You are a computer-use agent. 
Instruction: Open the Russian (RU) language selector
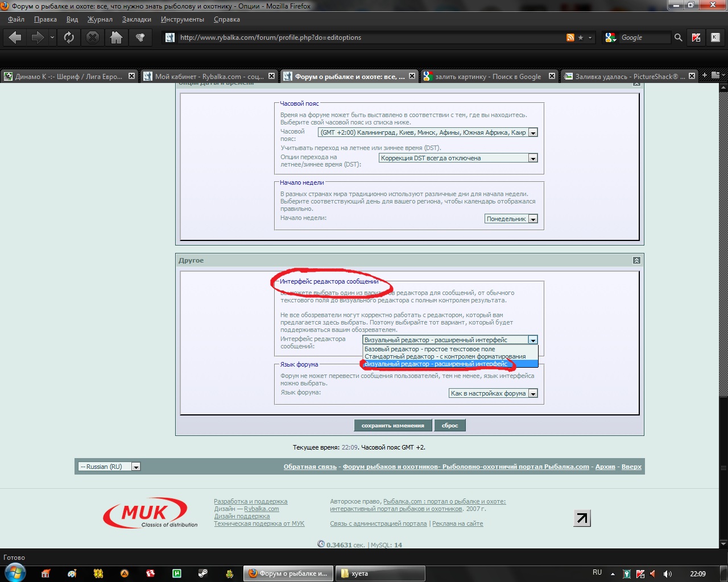tap(109, 467)
